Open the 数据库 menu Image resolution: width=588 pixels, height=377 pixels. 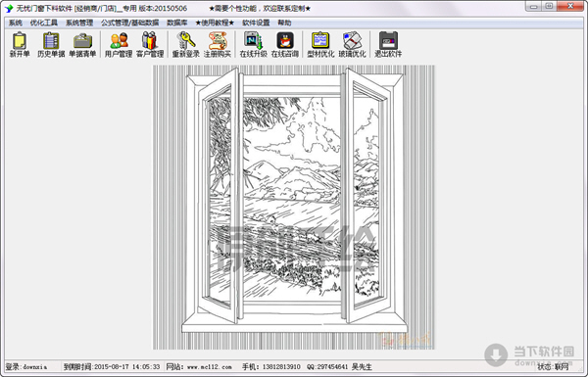(x=177, y=23)
